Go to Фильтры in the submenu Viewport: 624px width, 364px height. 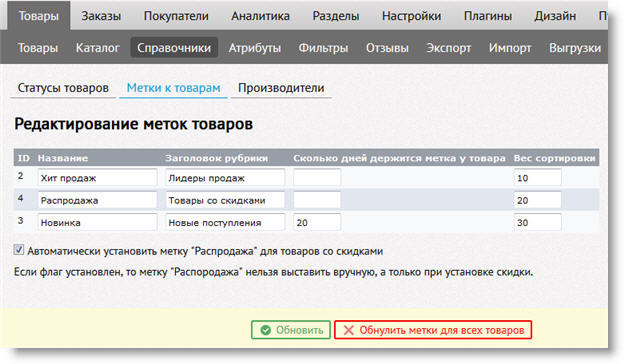[323, 48]
